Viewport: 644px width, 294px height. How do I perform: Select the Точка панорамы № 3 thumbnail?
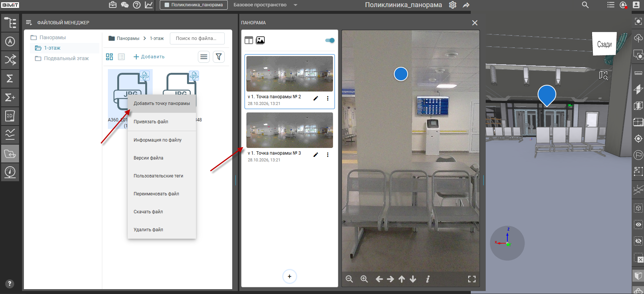290,130
